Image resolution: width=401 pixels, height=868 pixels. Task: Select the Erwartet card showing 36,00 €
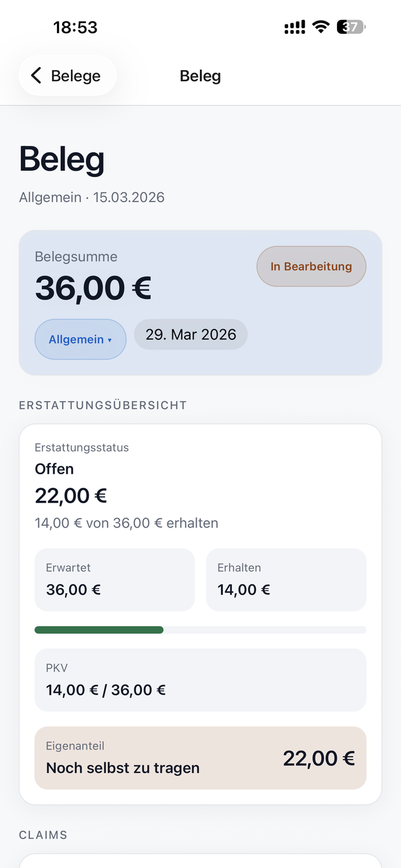(x=114, y=579)
